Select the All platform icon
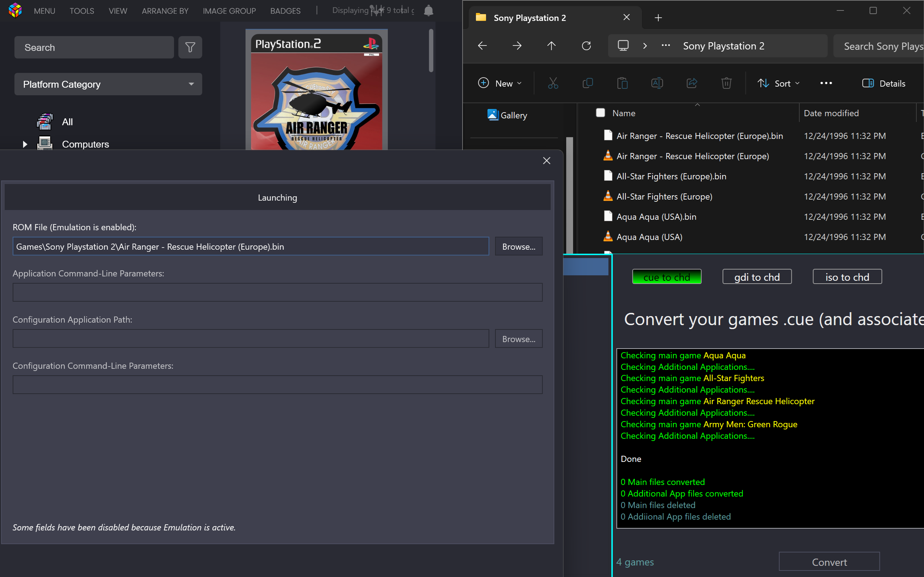This screenshot has height=577, width=924. (x=45, y=122)
